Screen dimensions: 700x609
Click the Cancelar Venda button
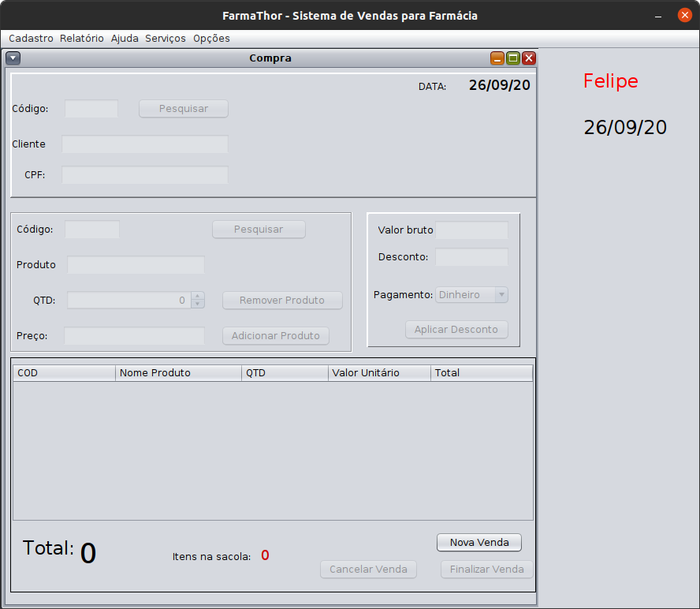click(x=368, y=570)
